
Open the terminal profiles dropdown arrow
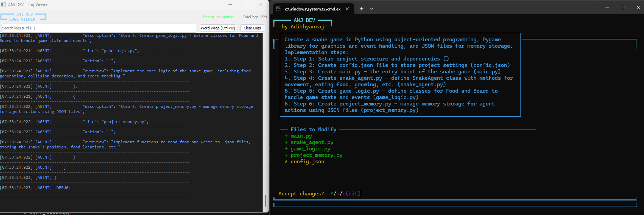click(x=372, y=9)
